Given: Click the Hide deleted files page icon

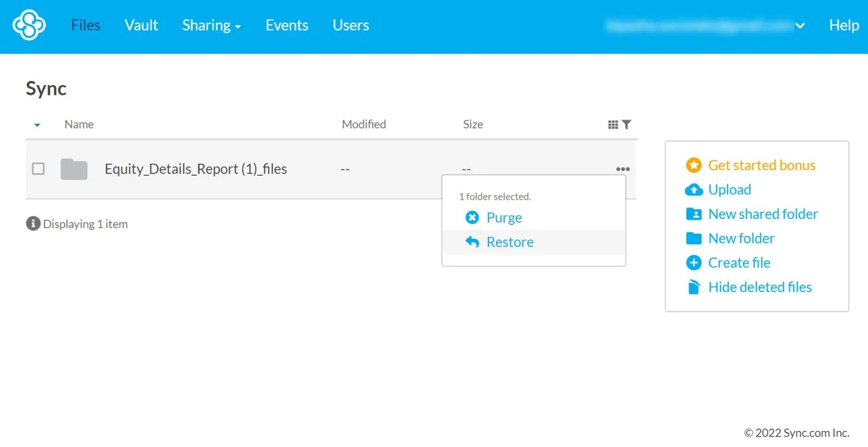Looking at the screenshot, I should click(693, 286).
